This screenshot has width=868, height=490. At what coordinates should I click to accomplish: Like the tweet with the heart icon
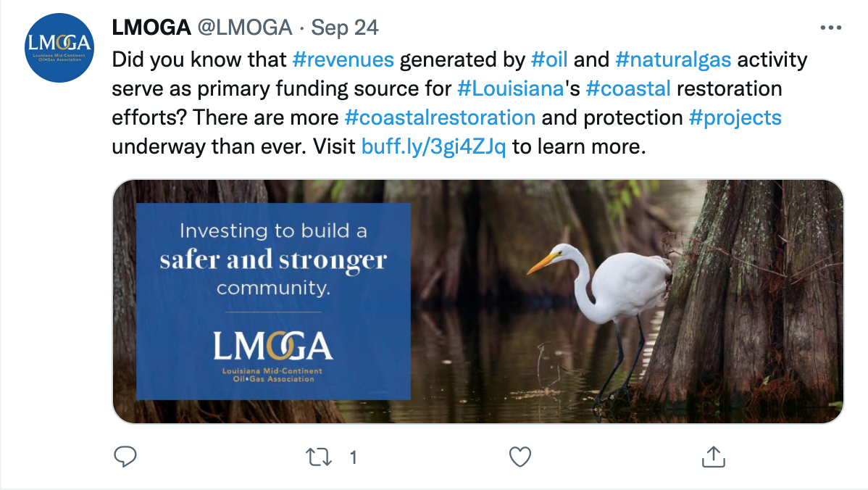point(520,457)
